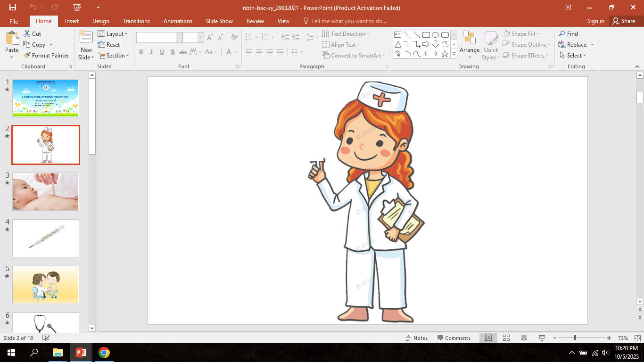Switch to the Insert tab
The width and height of the screenshot is (644, 362).
click(72, 21)
